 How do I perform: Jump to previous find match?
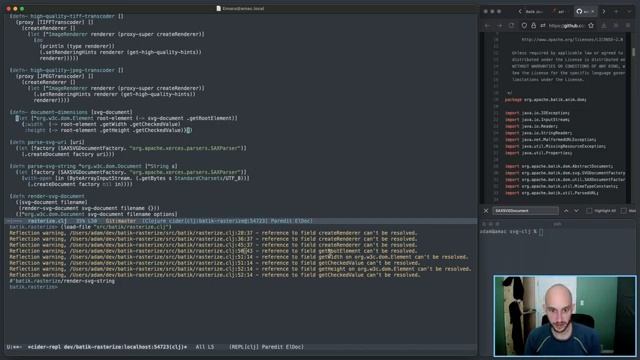[566, 211]
